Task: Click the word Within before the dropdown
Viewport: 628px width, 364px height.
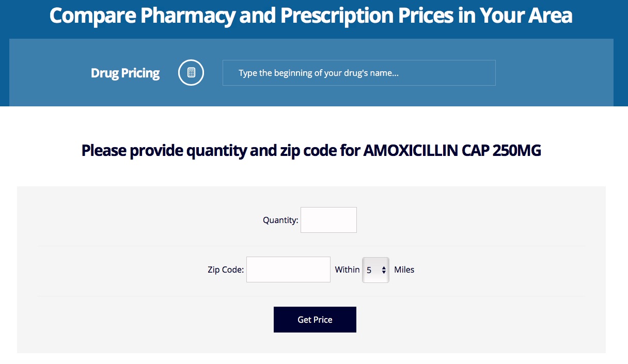Action: click(347, 270)
